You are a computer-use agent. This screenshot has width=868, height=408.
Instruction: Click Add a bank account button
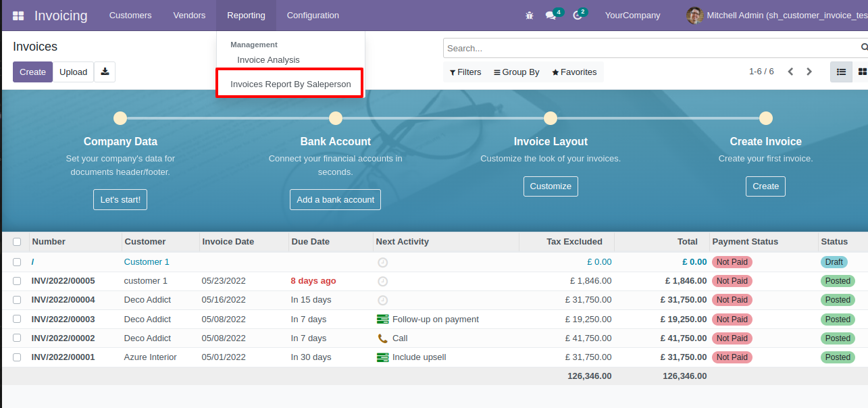tap(336, 200)
